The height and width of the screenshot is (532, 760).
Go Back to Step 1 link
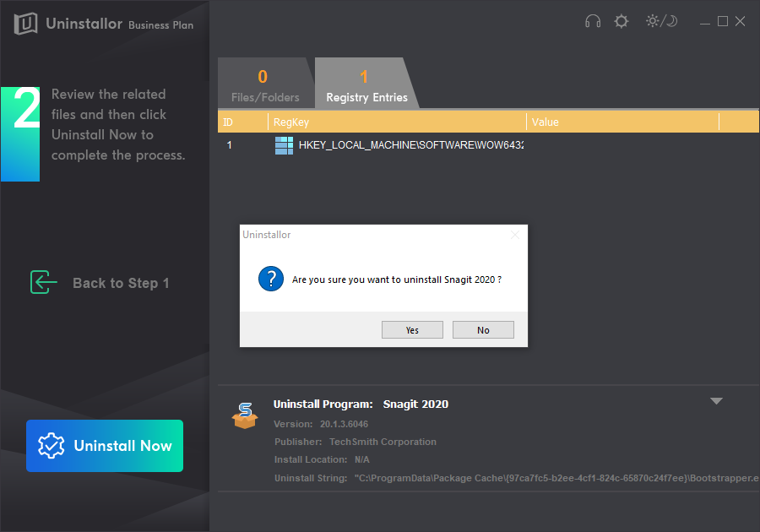[121, 283]
